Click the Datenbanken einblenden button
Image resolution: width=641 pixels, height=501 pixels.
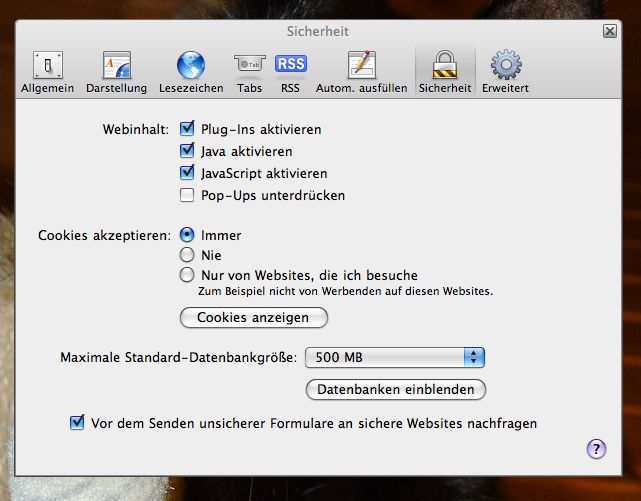click(396, 389)
